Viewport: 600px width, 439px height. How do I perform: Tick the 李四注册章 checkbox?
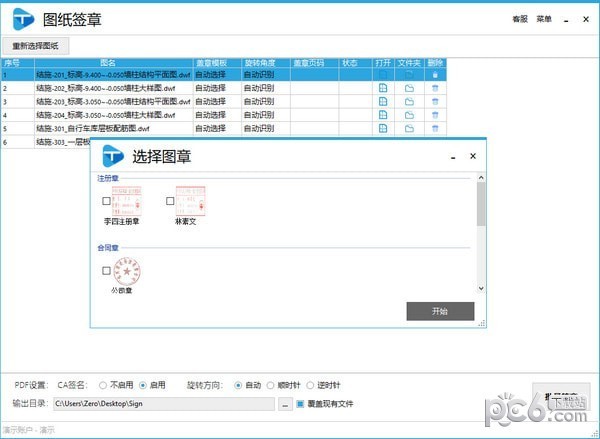tap(106, 201)
